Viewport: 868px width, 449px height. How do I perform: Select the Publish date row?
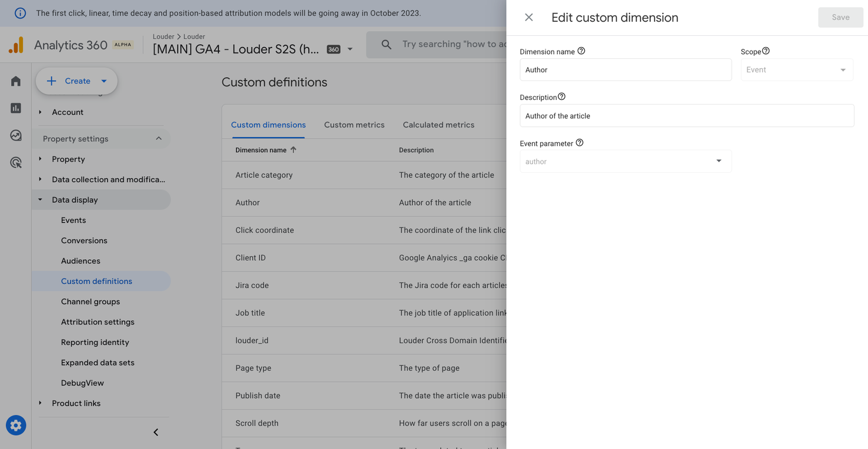tap(364, 396)
